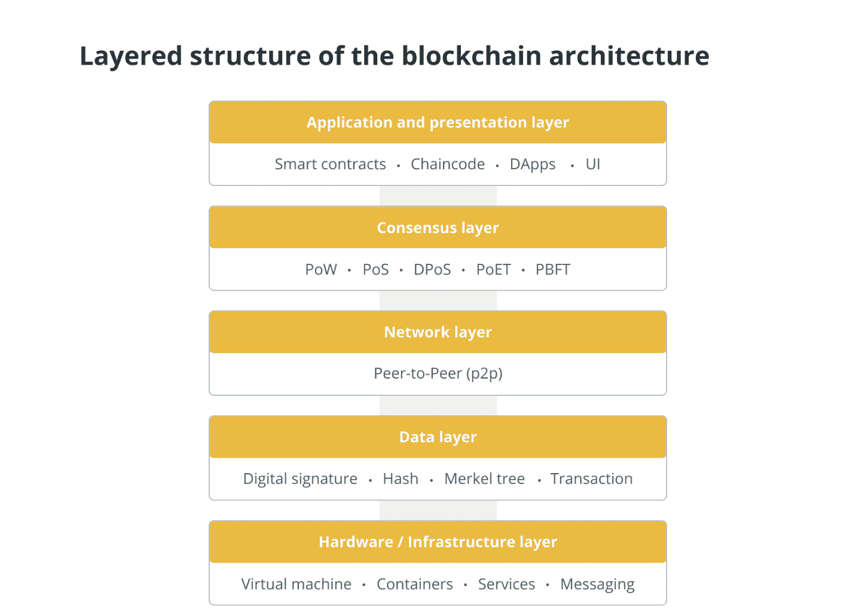Select the Consensus layer header
The image size is (868, 616).
coord(438,228)
